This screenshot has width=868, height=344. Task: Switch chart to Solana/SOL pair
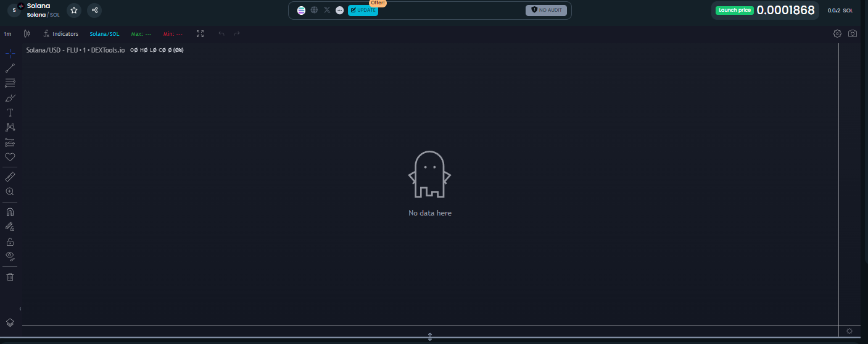pyautogui.click(x=104, y=34)
